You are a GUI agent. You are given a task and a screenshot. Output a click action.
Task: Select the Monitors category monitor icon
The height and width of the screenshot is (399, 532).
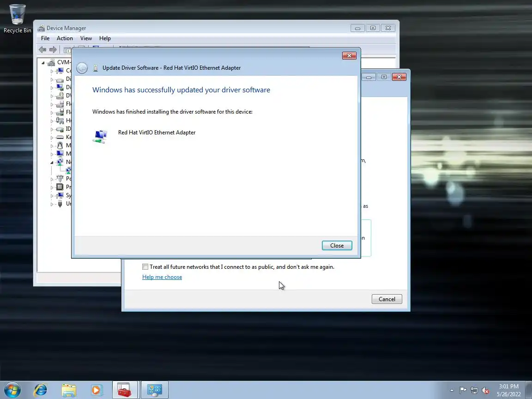tap(60, 154)
